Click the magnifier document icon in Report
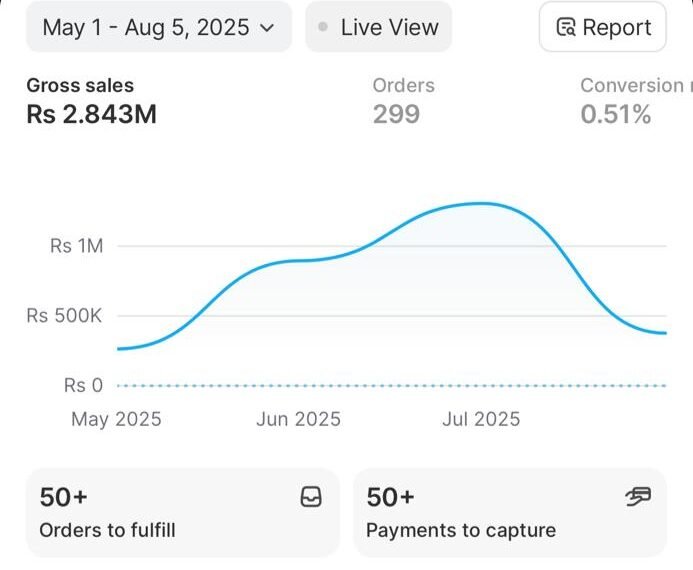The image size is (693, 570). (x=566, y=28)
